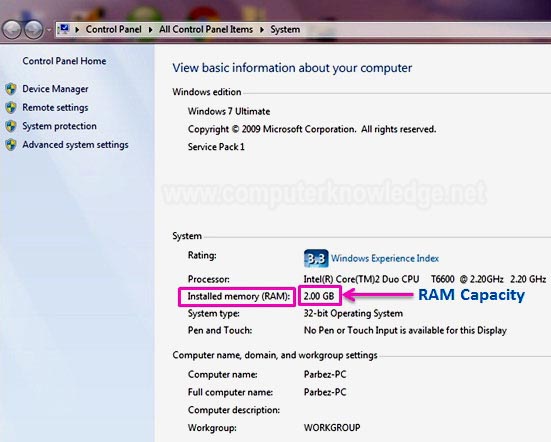Open Control Panel Home link
Viewport: 551px width, 442px height.
(64, 61)
